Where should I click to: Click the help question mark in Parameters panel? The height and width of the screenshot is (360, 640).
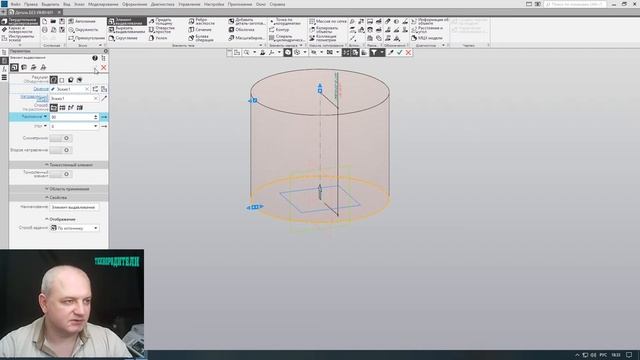95,58
